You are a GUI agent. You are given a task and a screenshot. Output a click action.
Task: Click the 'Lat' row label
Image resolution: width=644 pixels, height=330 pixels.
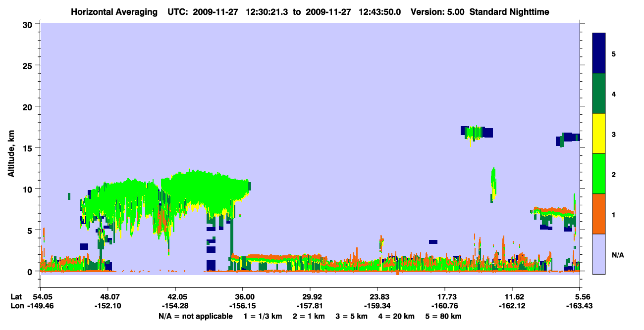pos(16,297)
